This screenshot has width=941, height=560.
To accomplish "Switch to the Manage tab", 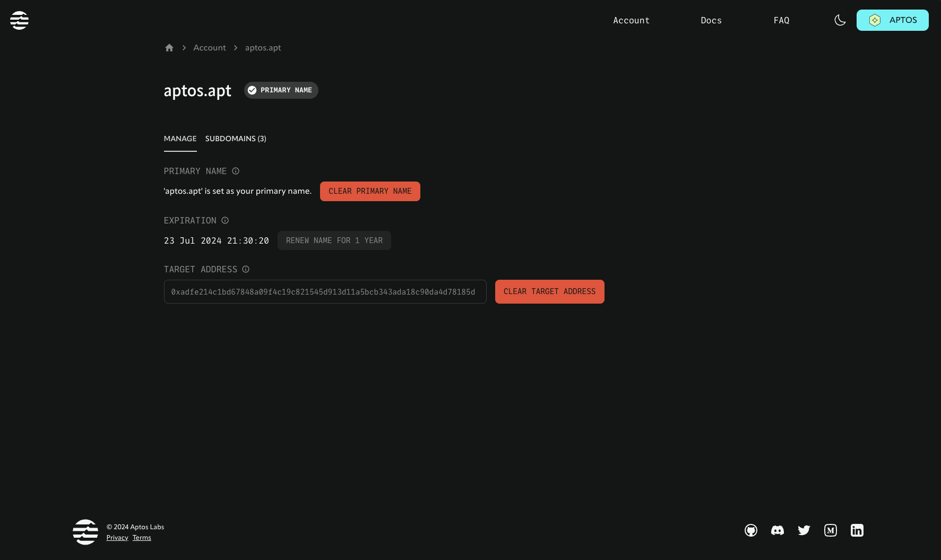I will (180, 139).
